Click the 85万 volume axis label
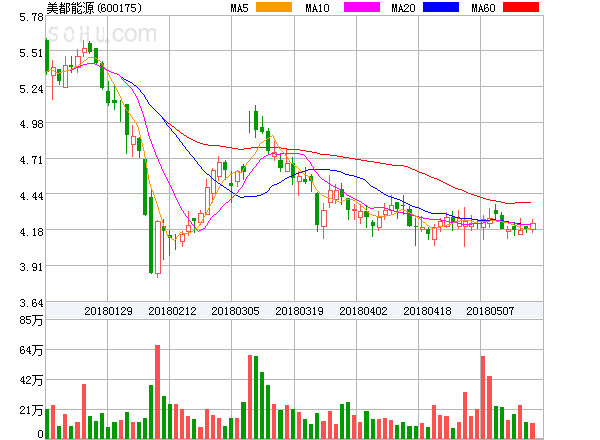600x440 pixels. pos(31,320)
